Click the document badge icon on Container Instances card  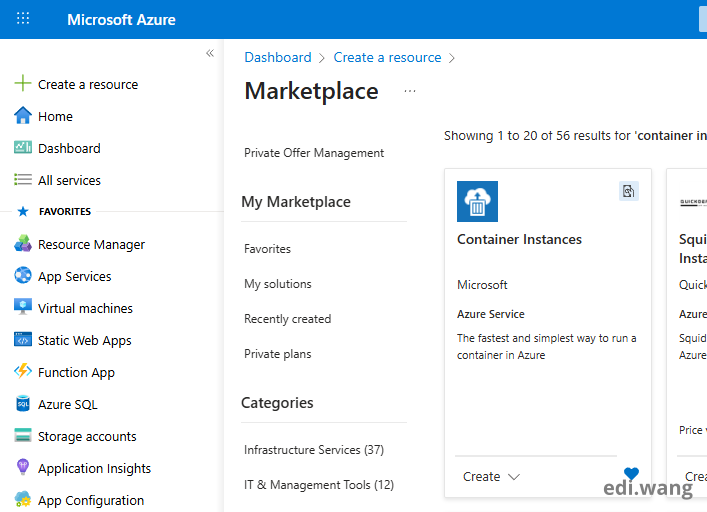click(x=628, y=191)
